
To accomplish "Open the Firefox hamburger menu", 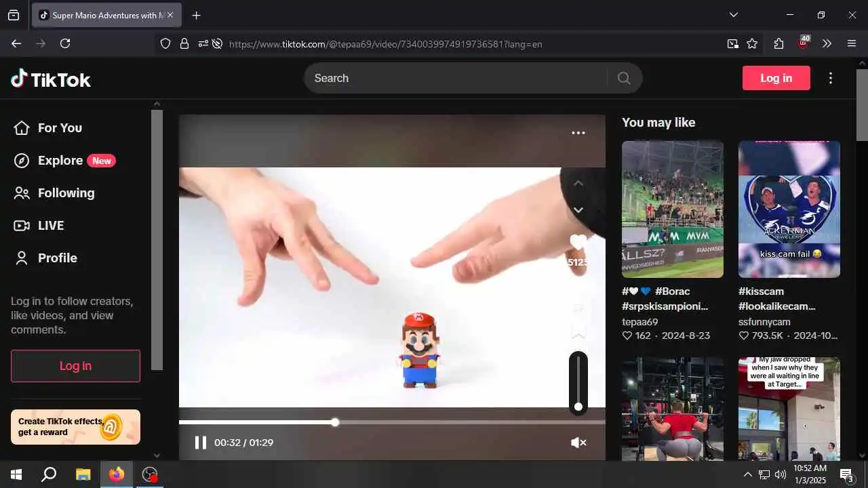I will 852,43.
